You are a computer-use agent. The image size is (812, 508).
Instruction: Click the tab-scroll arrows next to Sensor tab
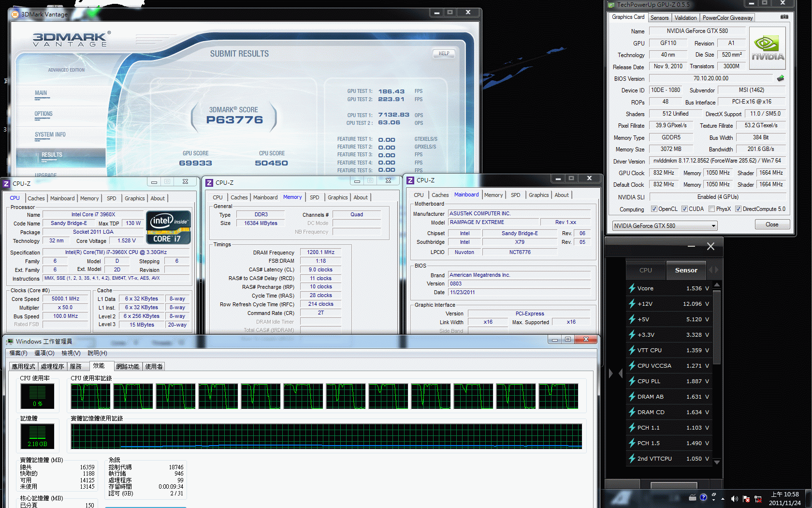[x=713, y=270]
